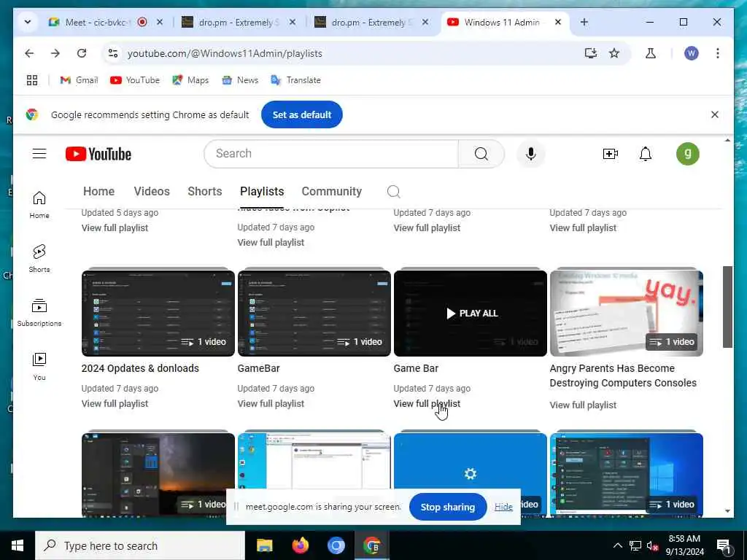Image resolution: width=747 pixels, height=560 pixels.
Task: Click the address bar URL
Action: [x=225, y=53]
